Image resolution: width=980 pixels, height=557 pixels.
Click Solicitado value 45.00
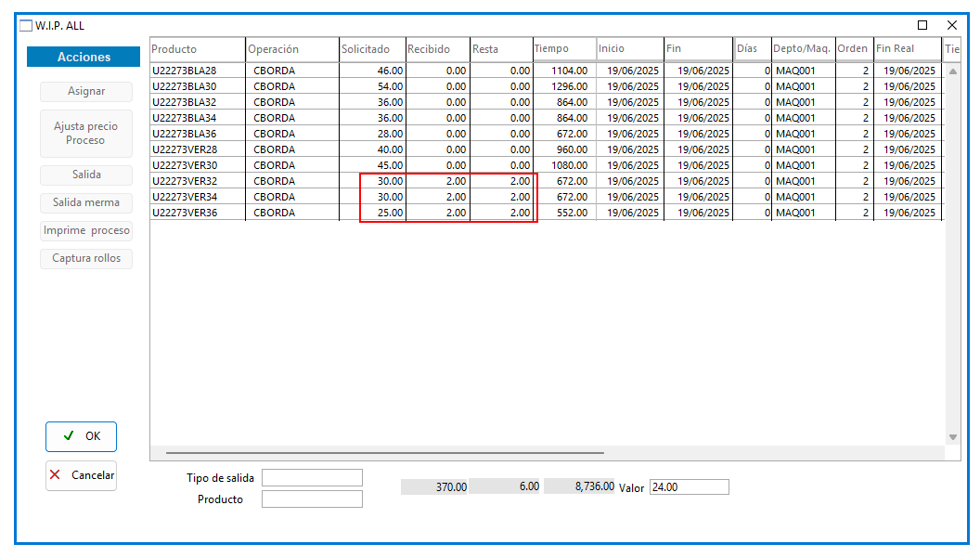click(x=390, y=165)
